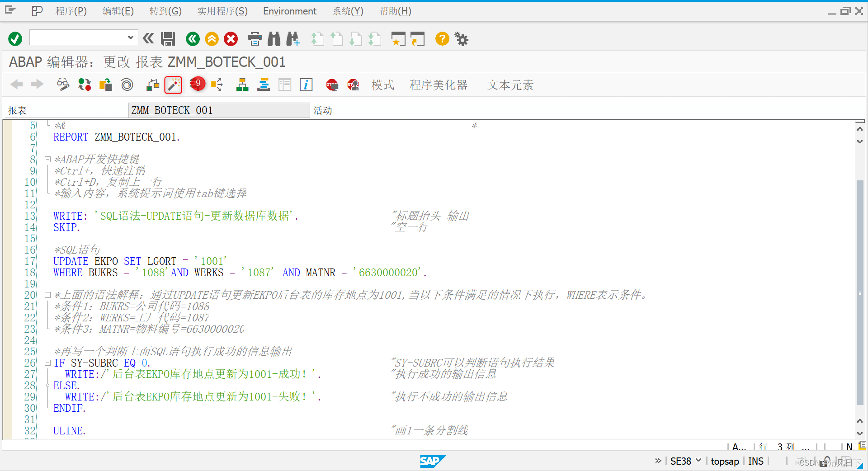
Task: Open the 转到(G) menu
Action: (165, 11)
